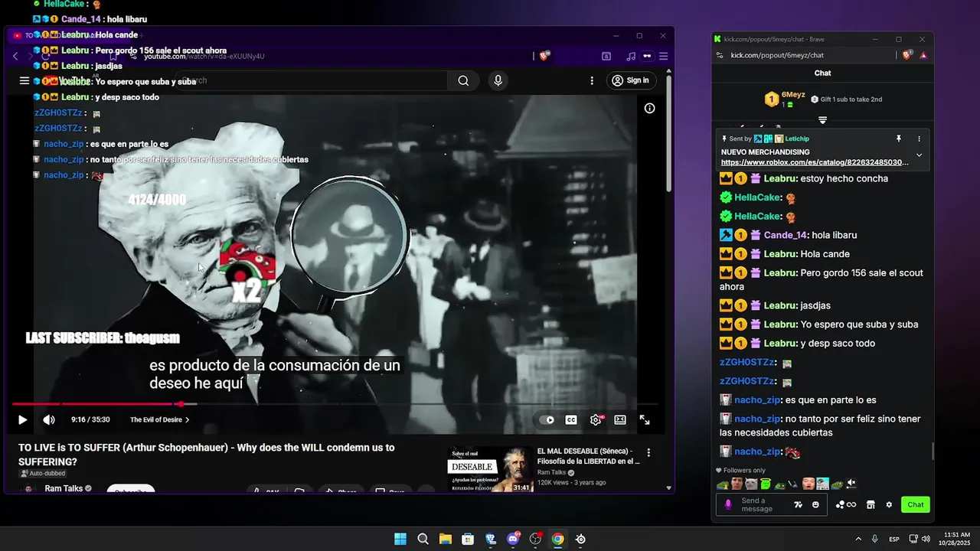Open Windows taskbar search

click(423, 539)
